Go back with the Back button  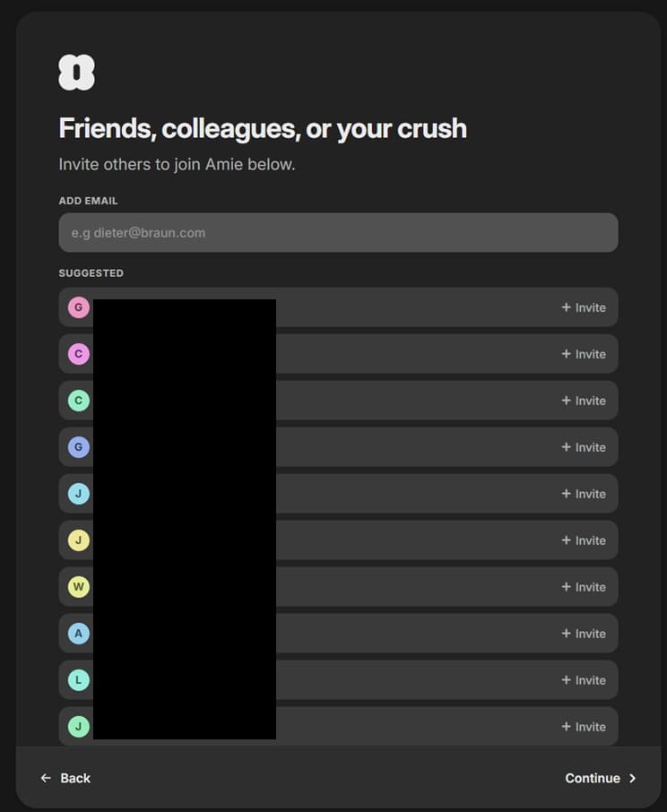[65, 778]
